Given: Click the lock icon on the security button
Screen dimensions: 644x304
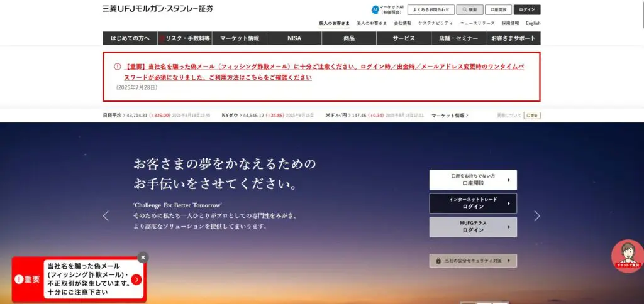Looking at the screenshot, I should click(438, 261).
